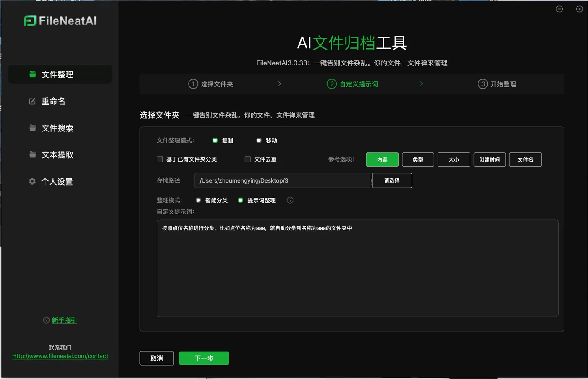Click the 参考选项 label
Viewport: 588px width, 379px height.
(341, 159)
